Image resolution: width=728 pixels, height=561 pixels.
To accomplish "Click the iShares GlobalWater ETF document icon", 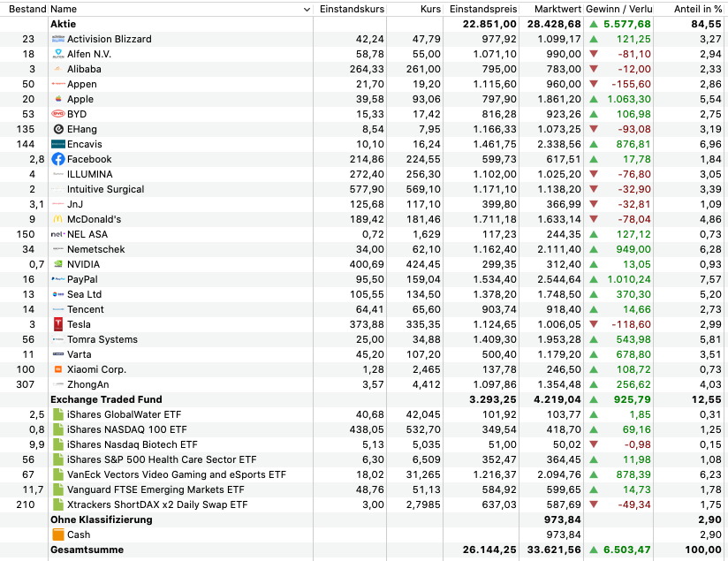I will tap(58, 414).
